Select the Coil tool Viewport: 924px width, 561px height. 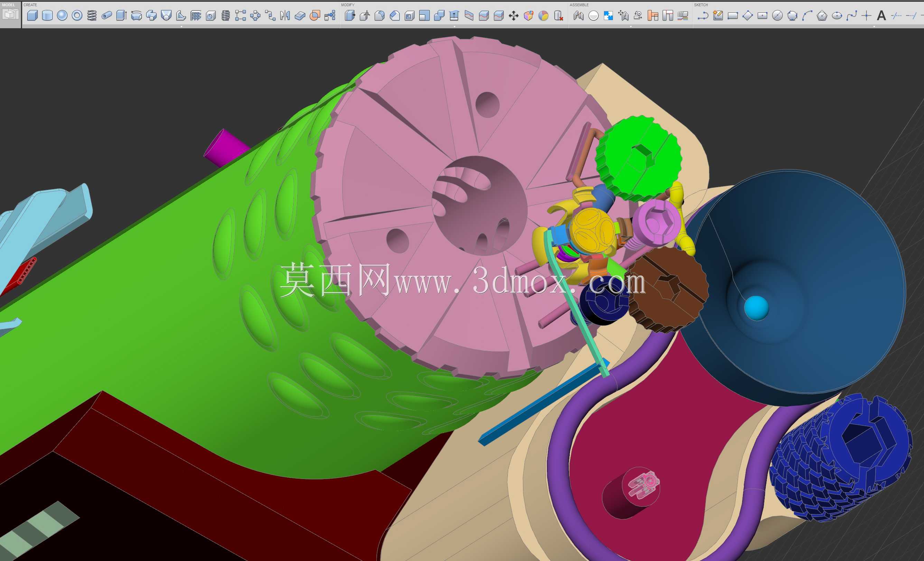tap(92, 15)
